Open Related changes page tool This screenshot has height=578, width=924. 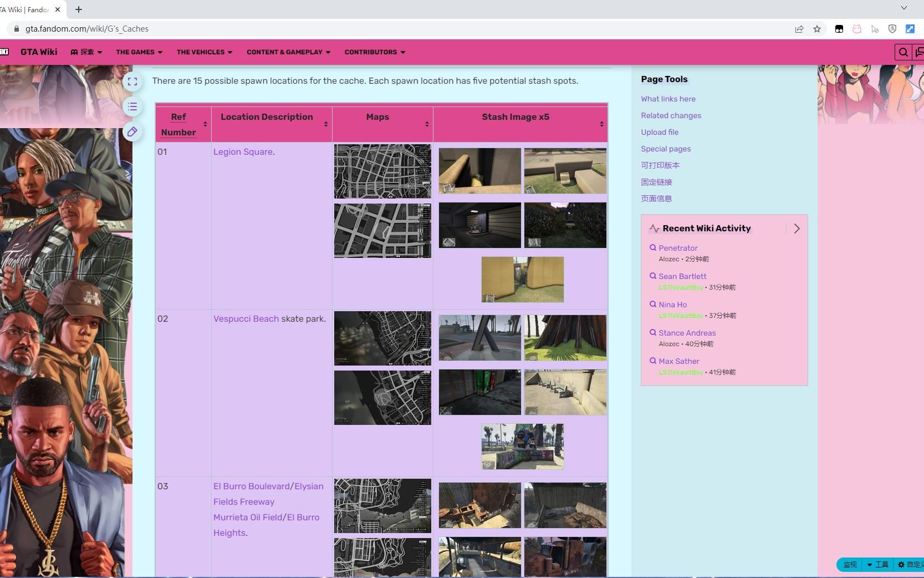671,115
